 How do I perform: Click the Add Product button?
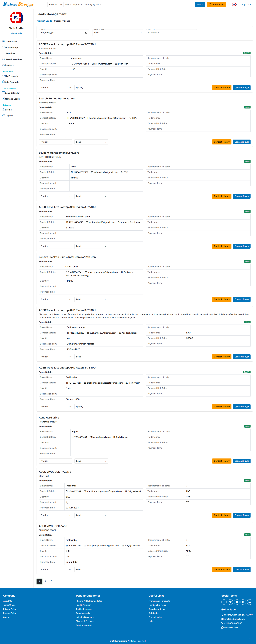pos(216,5)
